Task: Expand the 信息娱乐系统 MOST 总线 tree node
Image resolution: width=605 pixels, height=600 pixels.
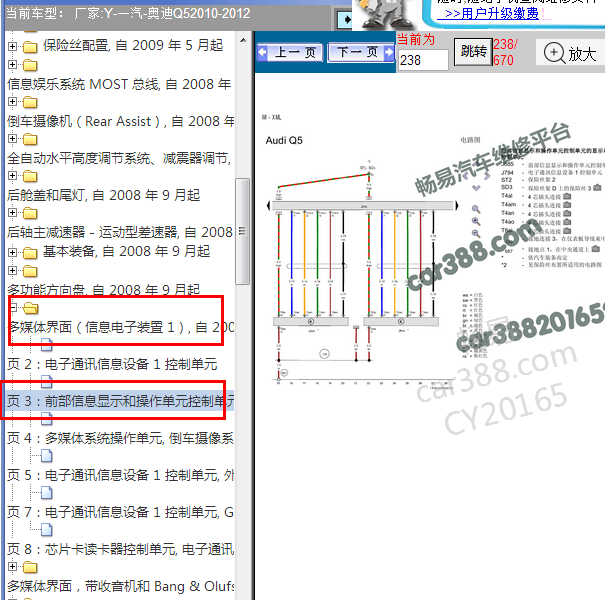Action: tap(12, 64)
